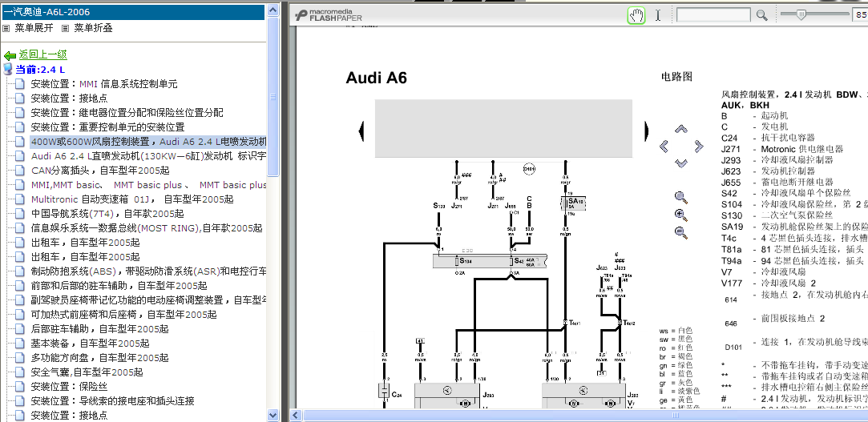
Task: Click the plain magnifier icon beside diagram
Action: click(681, 197)
